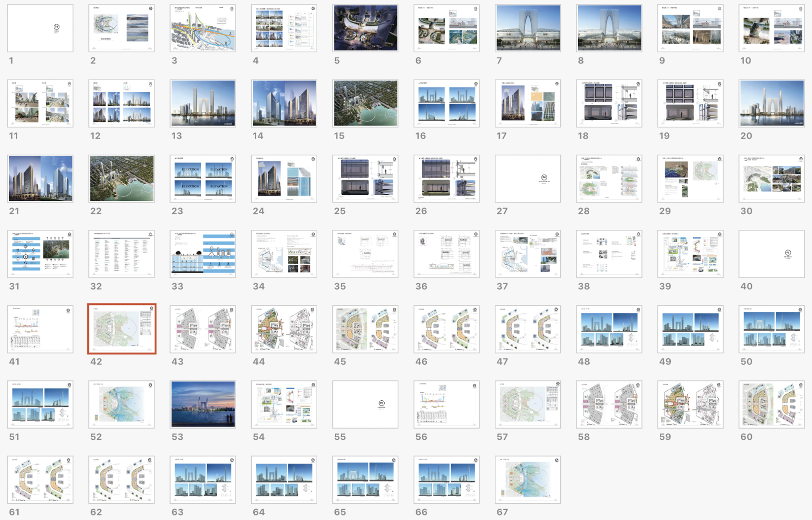Image resolution: width=812 pixels, height=520 pixels.
Task: Select blank section page 40
Action: [x=771, y=254]
